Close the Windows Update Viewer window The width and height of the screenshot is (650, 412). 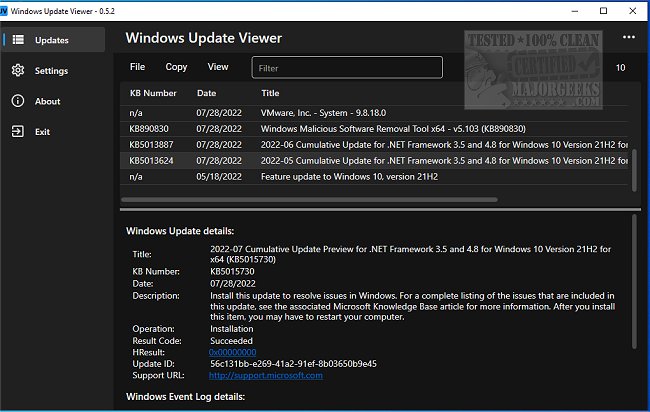(x=633, y=11)
